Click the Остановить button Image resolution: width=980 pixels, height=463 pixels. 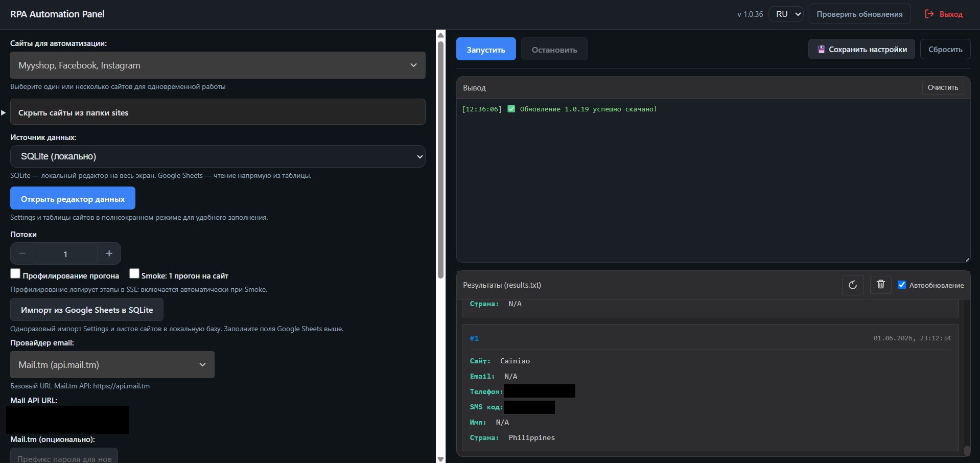(554, 49)
